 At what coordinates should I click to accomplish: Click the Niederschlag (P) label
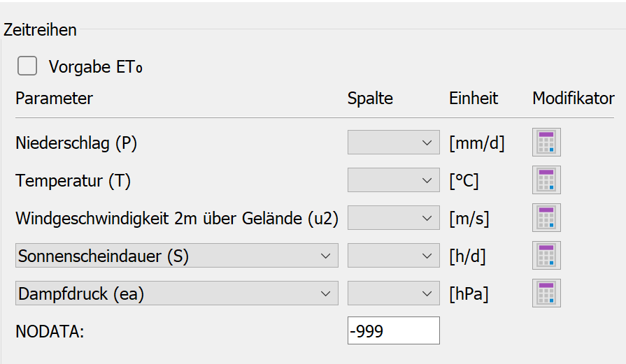coord(76,143)
